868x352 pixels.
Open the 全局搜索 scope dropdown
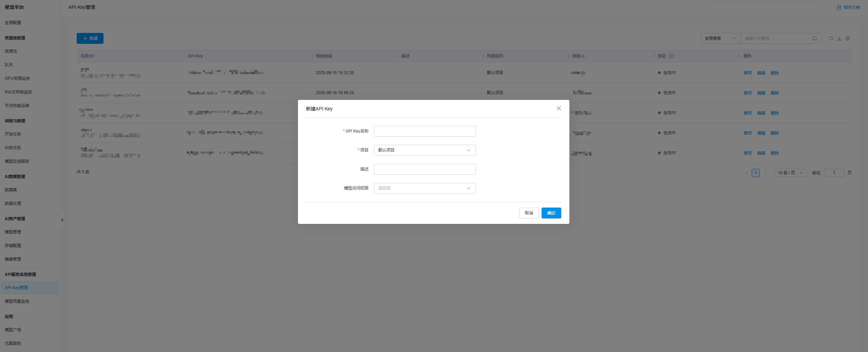720,38
